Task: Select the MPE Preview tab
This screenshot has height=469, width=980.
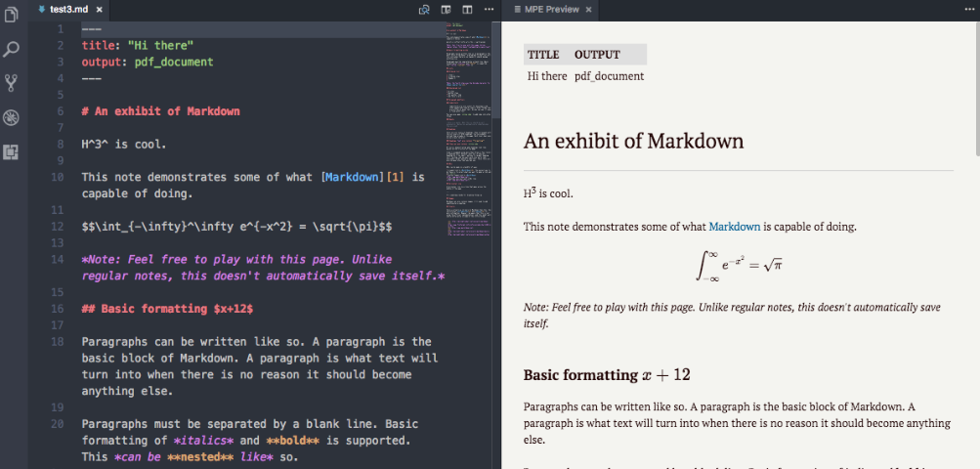Action: coord(550,10)
